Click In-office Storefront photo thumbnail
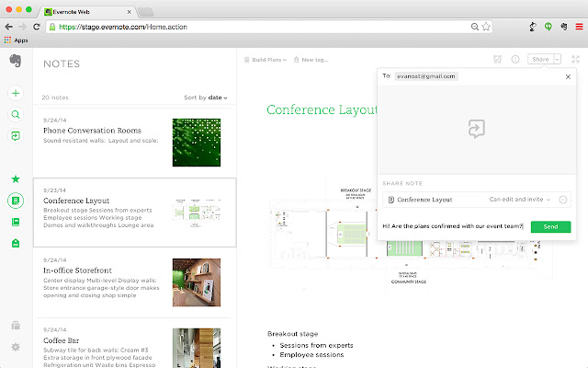Viewport: 588px width, 368px height. 197,282
